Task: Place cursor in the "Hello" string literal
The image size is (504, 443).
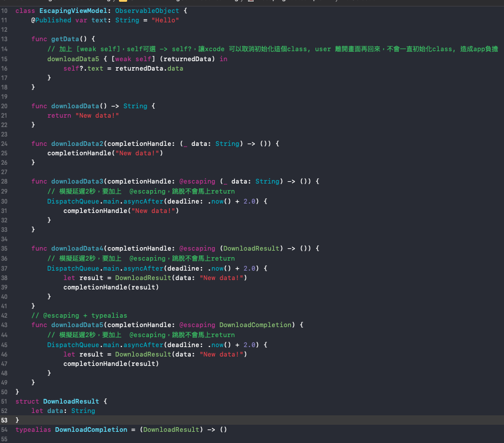Action: pos(165,20)
